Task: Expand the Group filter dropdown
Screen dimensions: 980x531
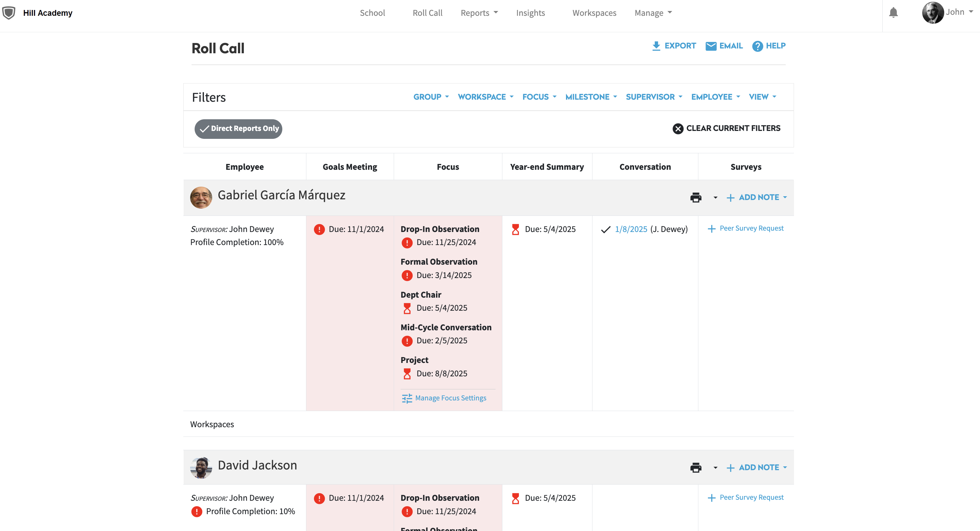Action: coord(431,97)
